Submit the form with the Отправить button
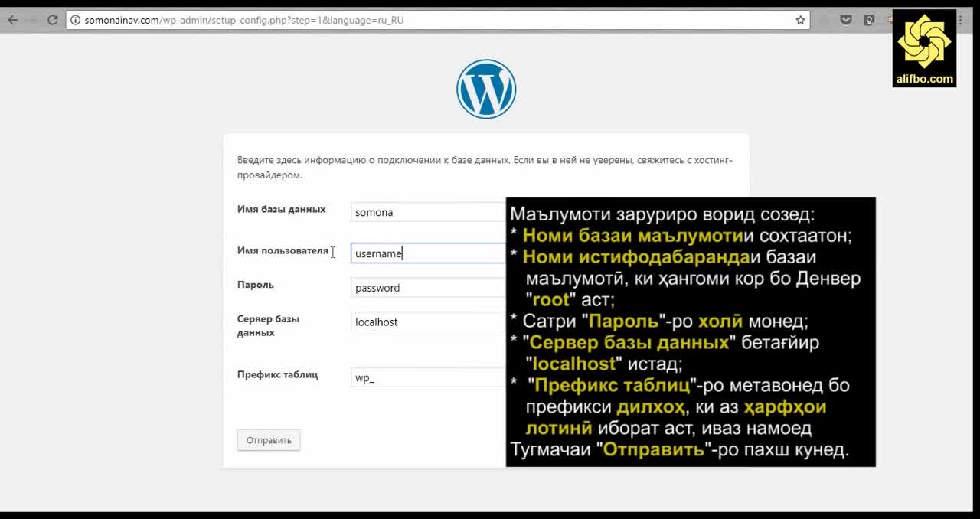 [x=269, y=440]
